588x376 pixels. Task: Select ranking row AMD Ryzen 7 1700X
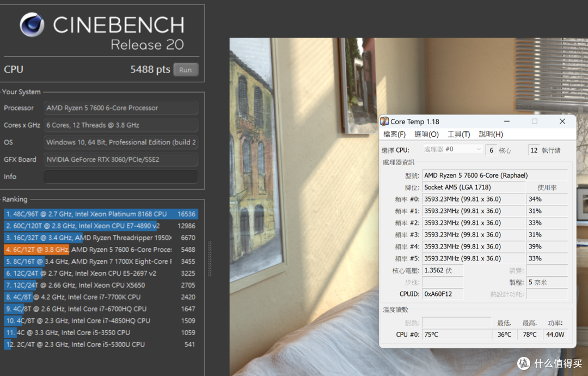pyautogui.click(x=101, y=262)
